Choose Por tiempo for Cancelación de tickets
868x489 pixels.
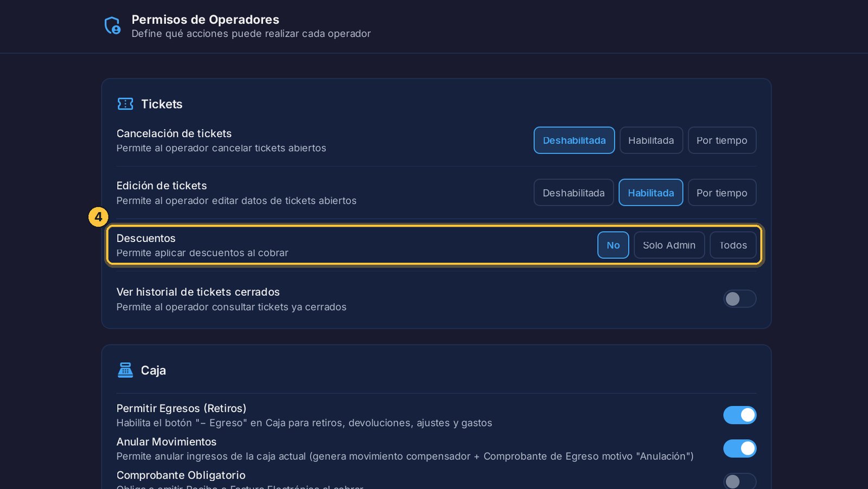tap(722, 141)
